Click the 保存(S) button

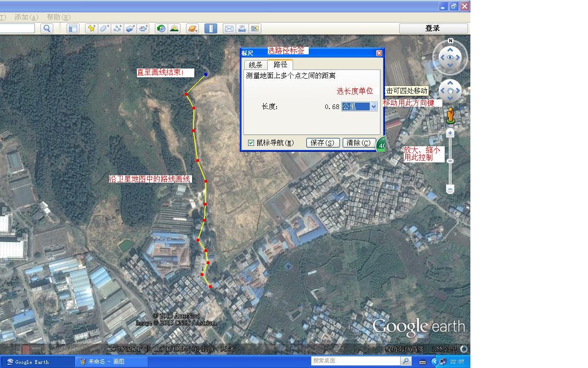[322, 143]
